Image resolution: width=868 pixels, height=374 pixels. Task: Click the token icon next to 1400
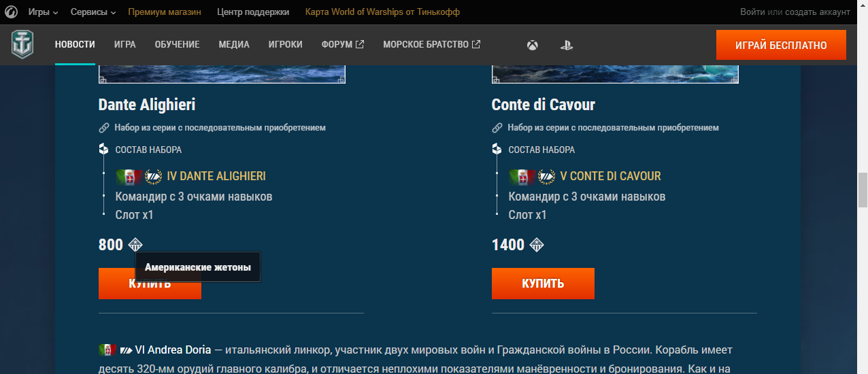(537, 245)
